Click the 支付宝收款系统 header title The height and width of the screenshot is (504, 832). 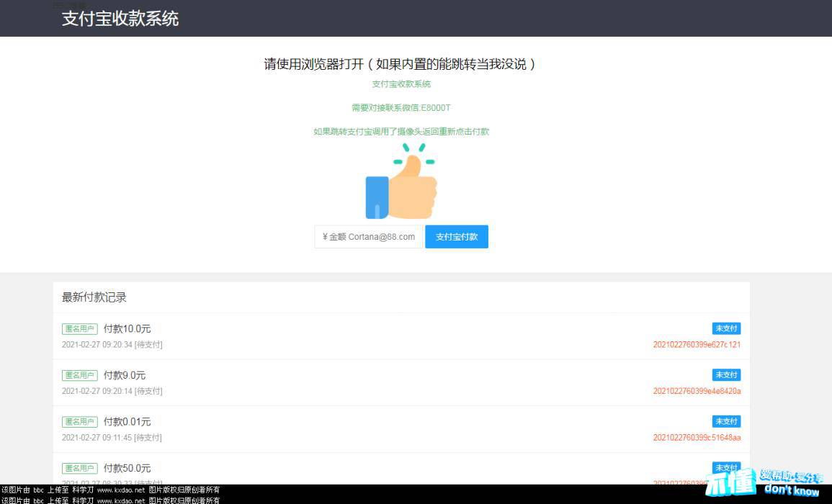(x=120, y=19)
